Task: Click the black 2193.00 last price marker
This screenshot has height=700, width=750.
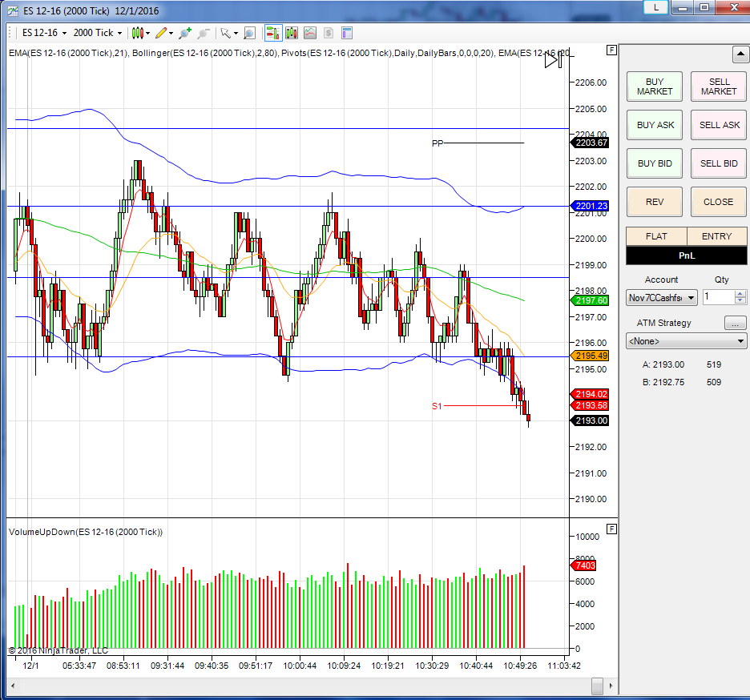Action: click(x=591, y=420)
